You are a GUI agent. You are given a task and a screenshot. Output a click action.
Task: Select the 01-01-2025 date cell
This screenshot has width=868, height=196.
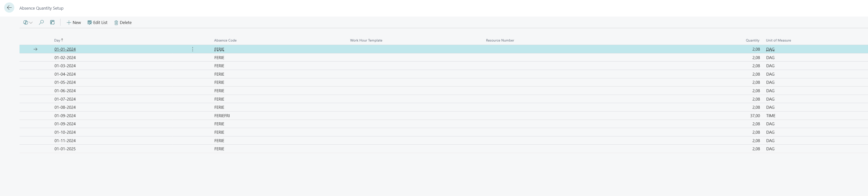(x=65, y=149)
